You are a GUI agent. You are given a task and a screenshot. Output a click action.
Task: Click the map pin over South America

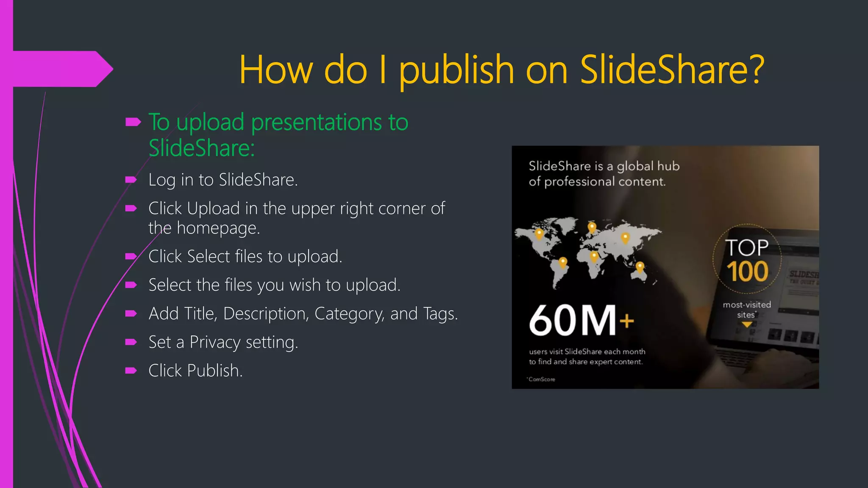pyautogui.click(x=563, y=262)
